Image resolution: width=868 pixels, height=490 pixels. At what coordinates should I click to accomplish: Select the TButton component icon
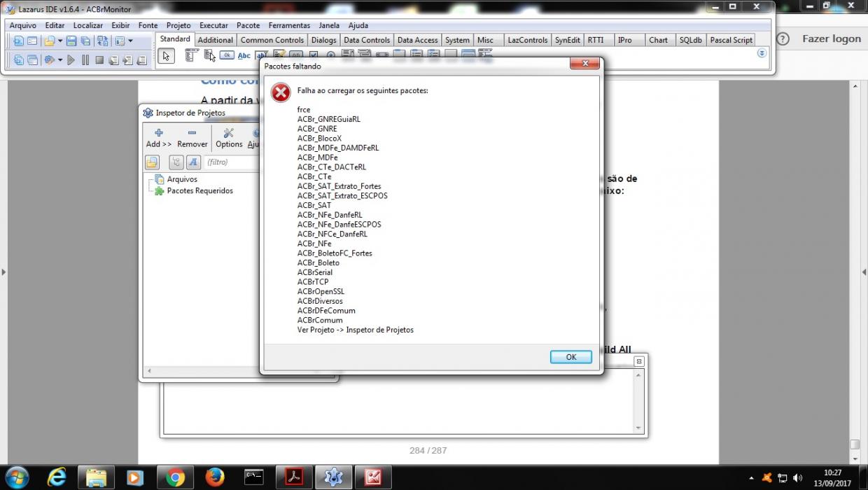point(227,55)
